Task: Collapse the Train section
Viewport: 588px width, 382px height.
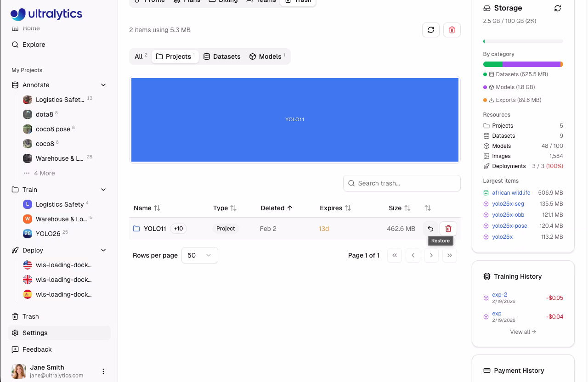Action: click(103, 190)
